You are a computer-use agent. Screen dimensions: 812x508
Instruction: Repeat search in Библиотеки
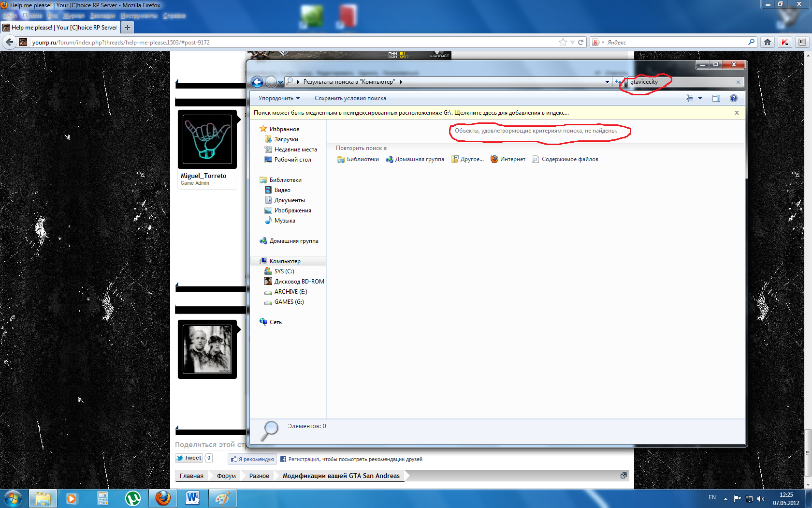358,159
